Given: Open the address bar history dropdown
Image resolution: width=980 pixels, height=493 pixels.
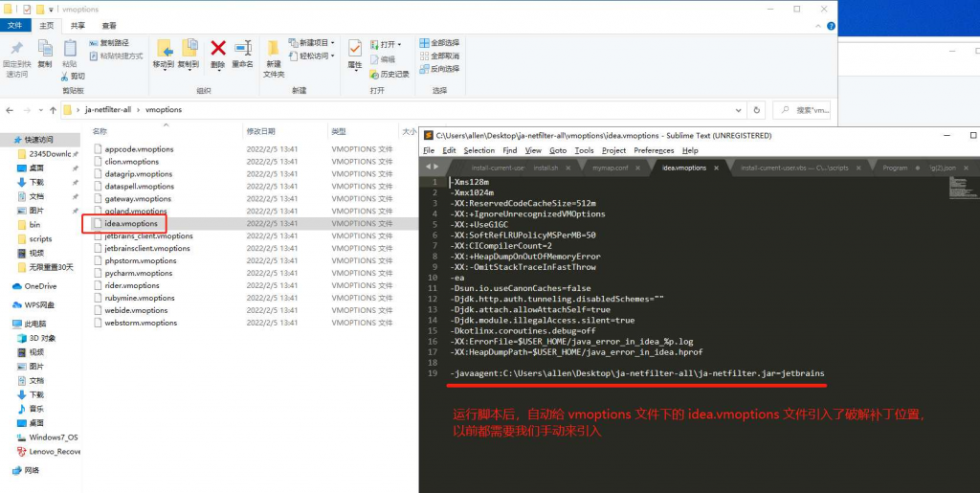Looking at the screenshot, I should (740, 110).
